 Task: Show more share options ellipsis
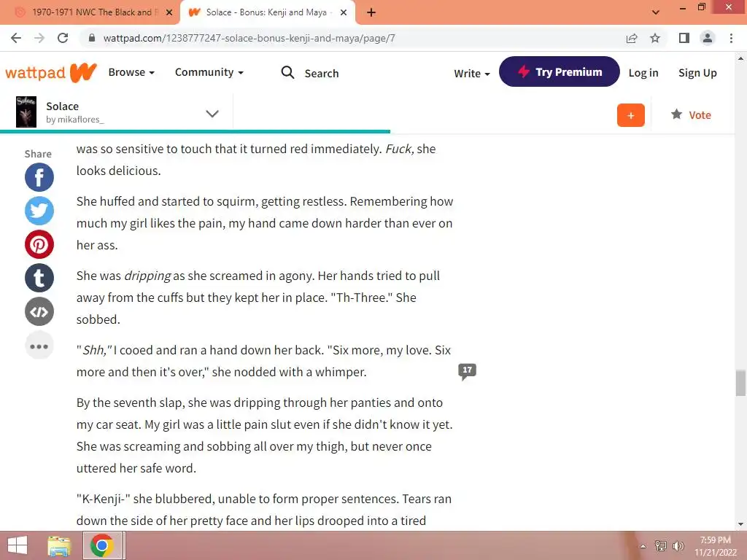pyautogui.click(x=39, y=345)
